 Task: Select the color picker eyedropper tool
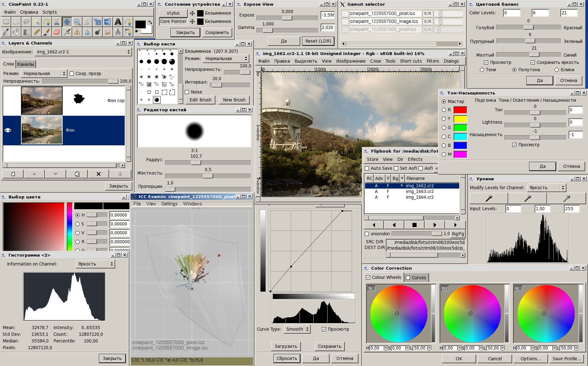pyautogui.click(x=6, y=32)
